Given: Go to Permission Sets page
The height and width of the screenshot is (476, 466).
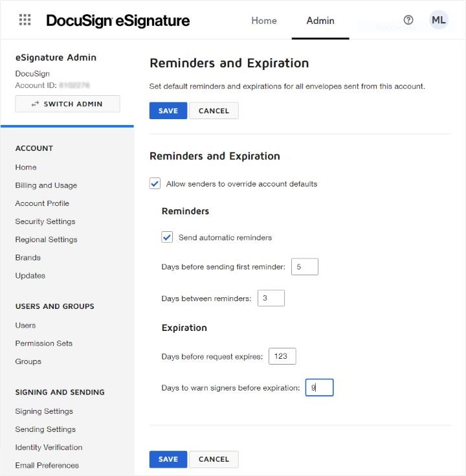Looking at the screenshot, I should click(x=44, y=343).
